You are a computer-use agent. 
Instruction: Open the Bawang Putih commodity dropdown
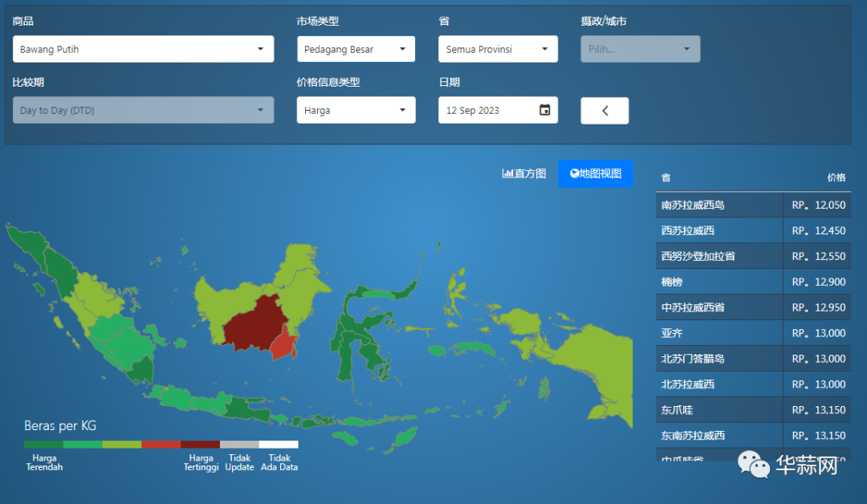point(143,49)
